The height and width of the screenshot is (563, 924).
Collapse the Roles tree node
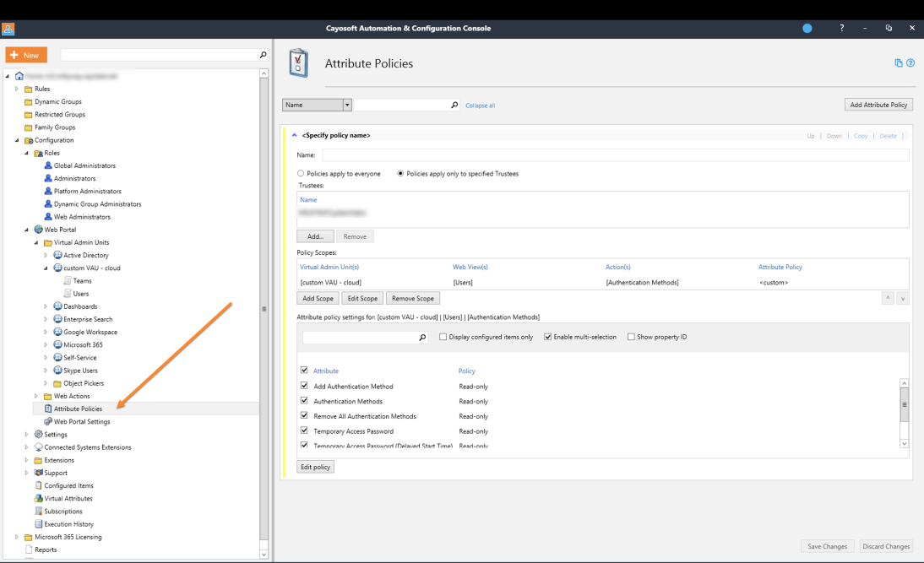pyautogui.click(x=26, y=153)
